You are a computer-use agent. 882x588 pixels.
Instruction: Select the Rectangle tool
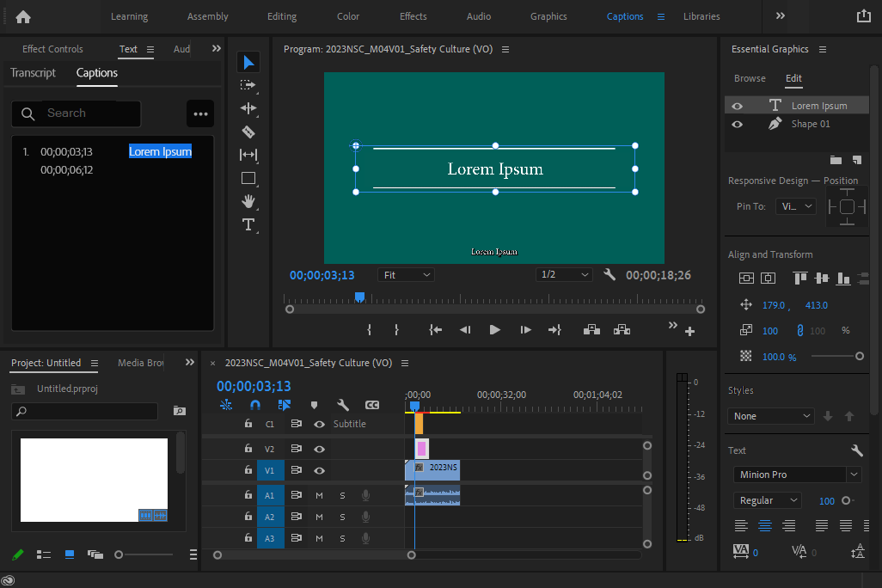248,178
